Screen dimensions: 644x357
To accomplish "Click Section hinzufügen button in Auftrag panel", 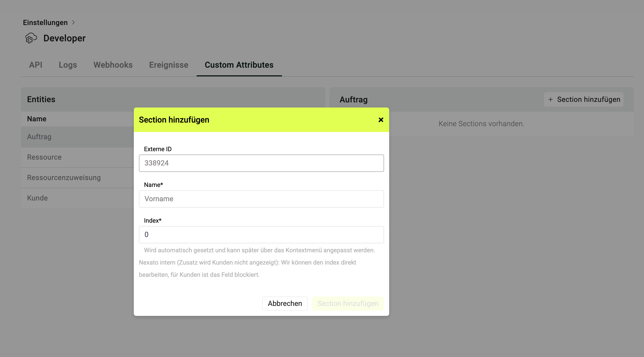I will pos(584,100).
